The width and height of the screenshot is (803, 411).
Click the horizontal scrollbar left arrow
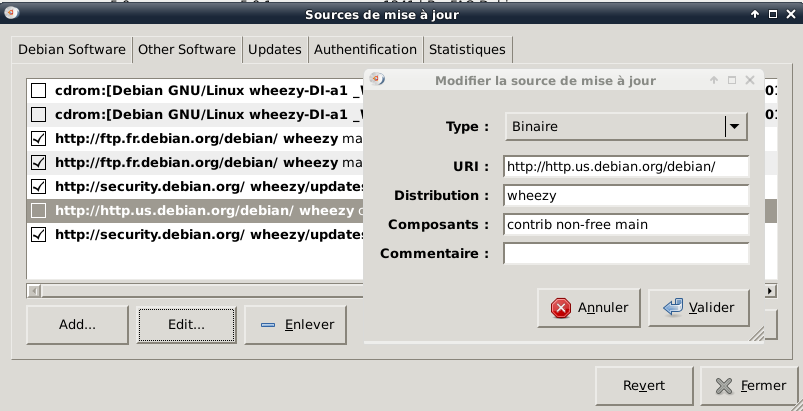point(34,291)
